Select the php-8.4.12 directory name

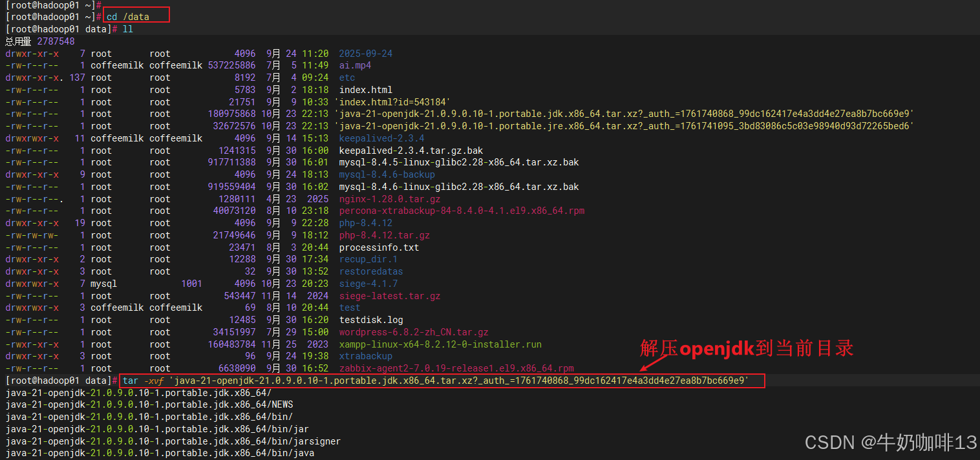pos(366,223)
